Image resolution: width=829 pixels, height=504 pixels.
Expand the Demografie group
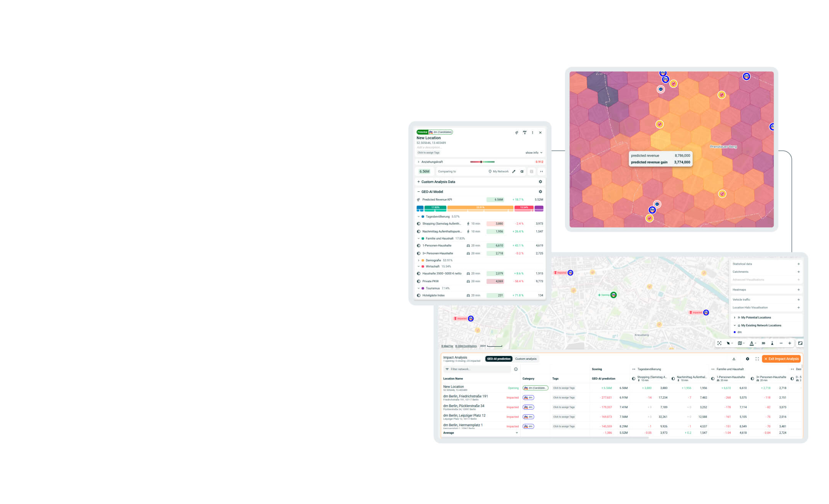tap(418, 260)
